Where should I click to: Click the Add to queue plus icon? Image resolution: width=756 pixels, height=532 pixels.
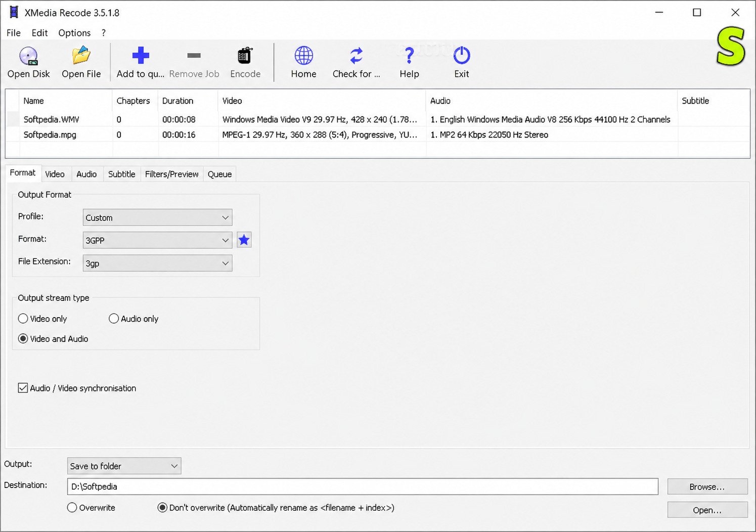pos(141,56)
